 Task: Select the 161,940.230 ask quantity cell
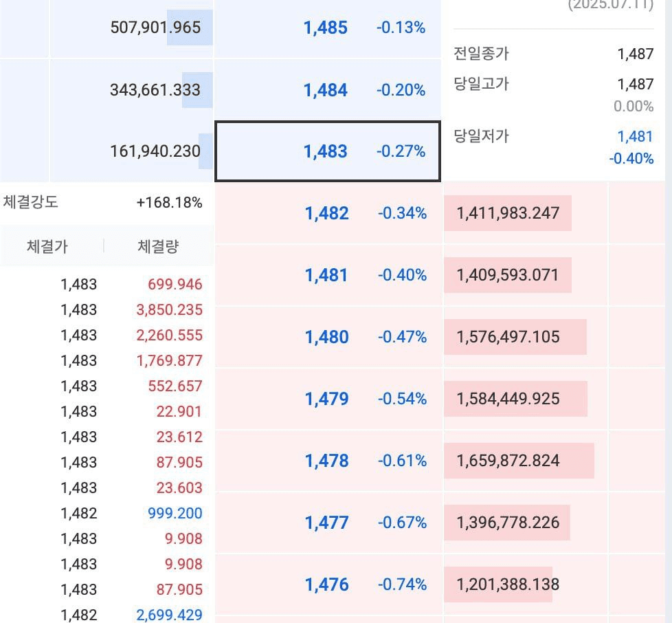pyautogui.click(x=155, y=151)
